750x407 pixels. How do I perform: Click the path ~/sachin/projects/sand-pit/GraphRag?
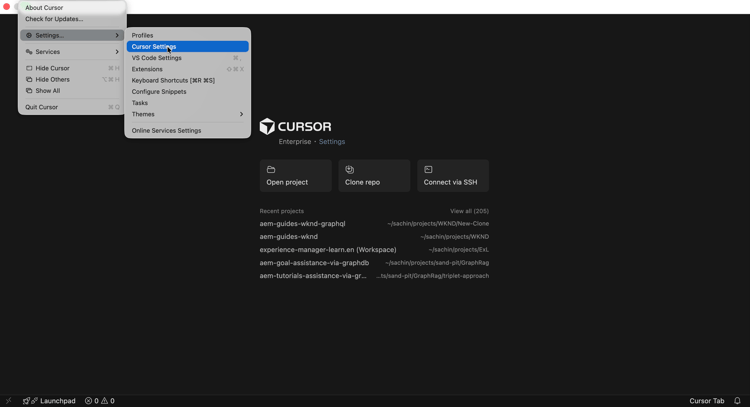coord(437,263)
